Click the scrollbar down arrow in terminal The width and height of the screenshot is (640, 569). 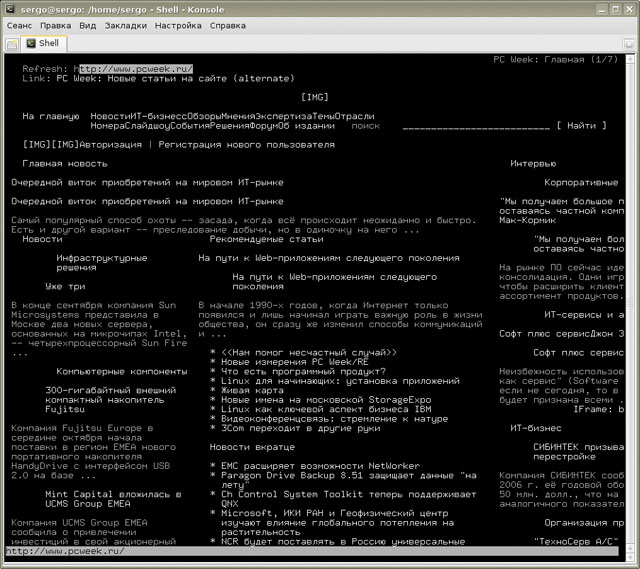(630, 556)
